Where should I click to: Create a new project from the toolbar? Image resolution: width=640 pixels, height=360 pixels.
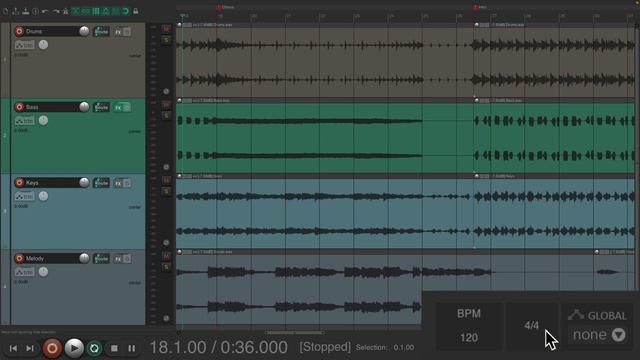click(x=6, y=11)
